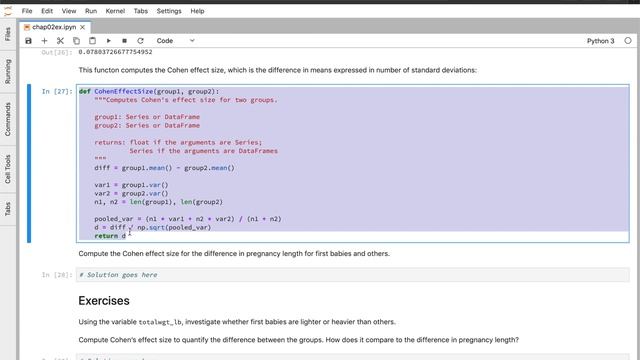Interrupt the kernel stop button
Image resolution: width=640 pixels, height=360 pixels.
coord(124,41)
